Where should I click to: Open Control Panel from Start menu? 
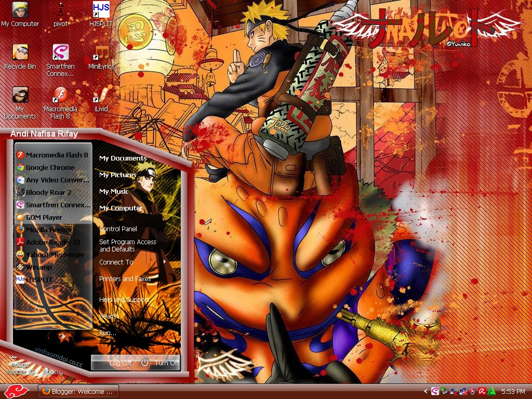click(118, 229)
